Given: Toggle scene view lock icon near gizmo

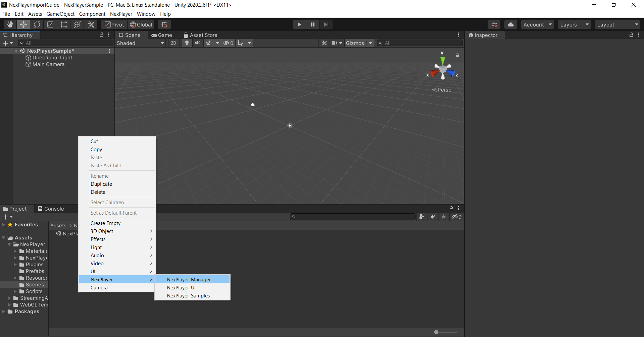Looking at the screenshot, I should [457, 55].
